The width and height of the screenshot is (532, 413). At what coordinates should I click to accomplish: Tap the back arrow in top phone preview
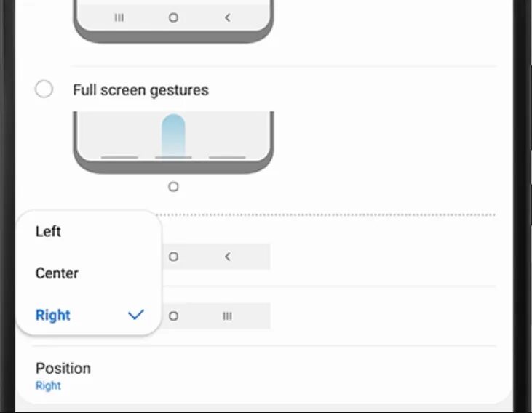(x=227, y=17)
